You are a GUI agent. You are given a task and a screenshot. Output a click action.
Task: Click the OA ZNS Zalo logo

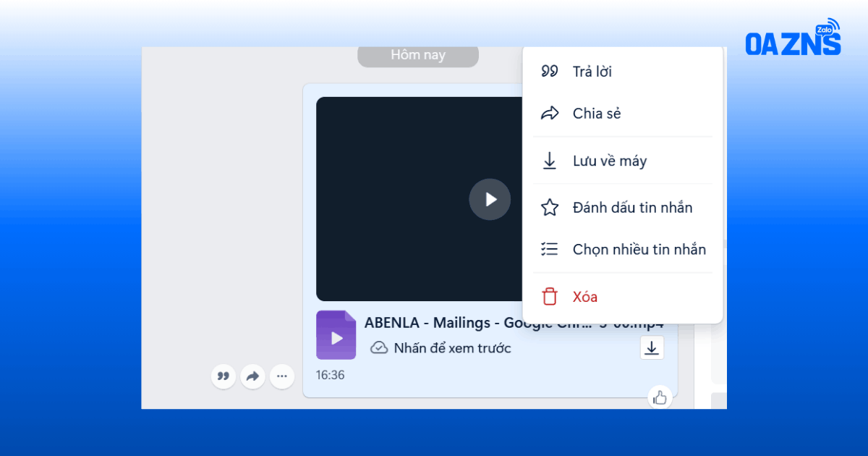point(793,38)
